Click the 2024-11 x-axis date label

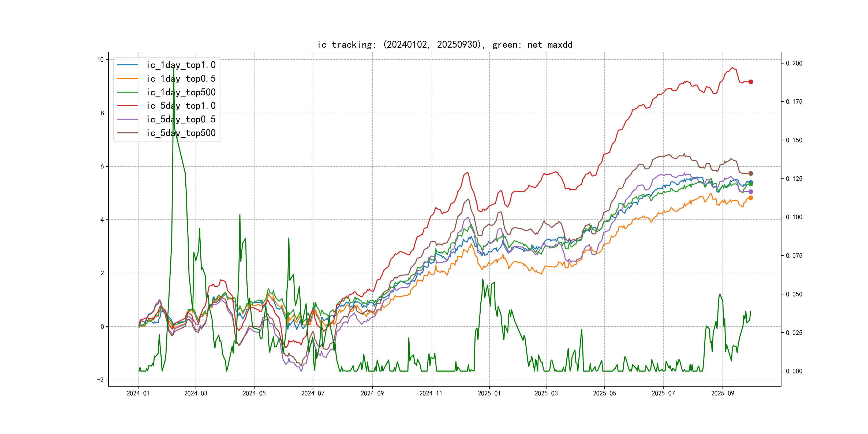coord(431,393)
